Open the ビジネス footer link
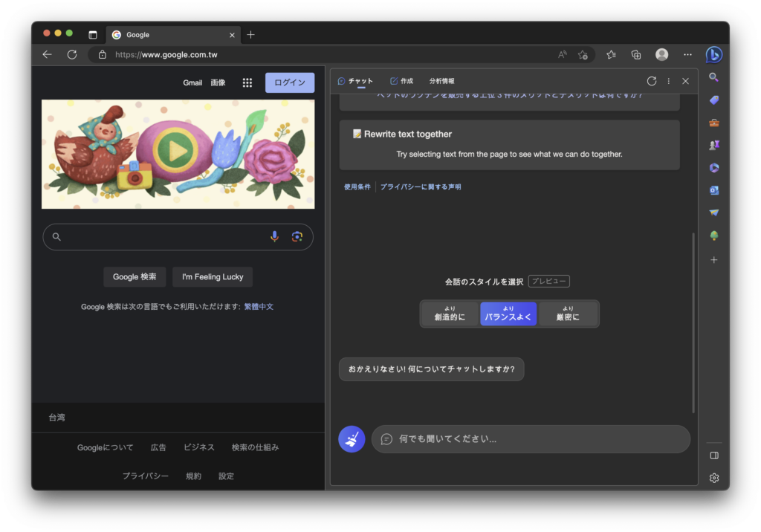This screenshot has width=761, height=532. coord(199,447)
